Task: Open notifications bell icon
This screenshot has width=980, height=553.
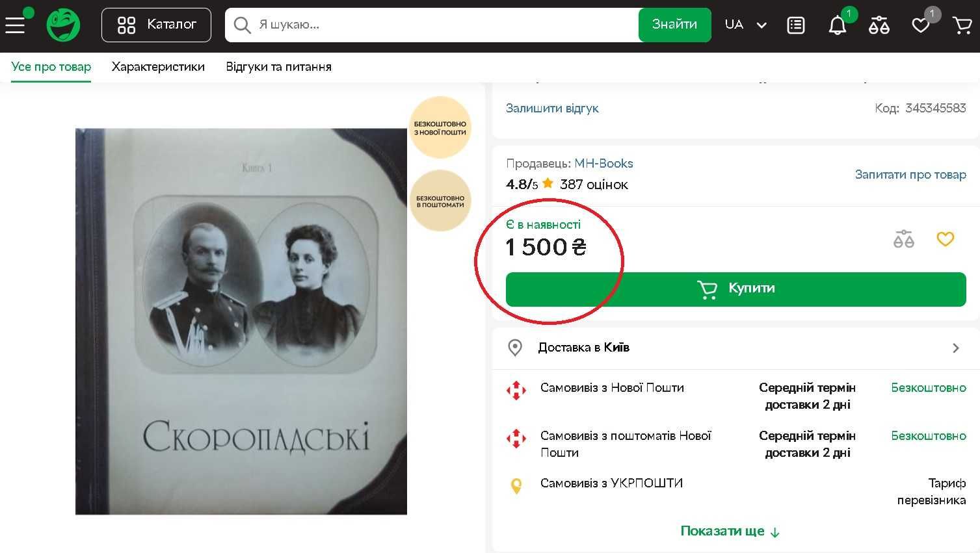Action: pos(837,25)
